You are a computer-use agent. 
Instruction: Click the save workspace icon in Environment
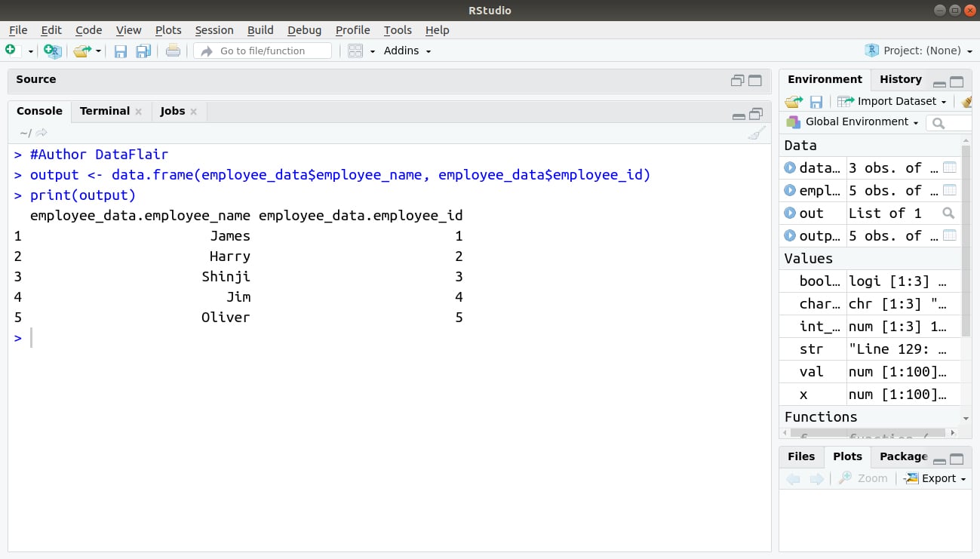816,101
